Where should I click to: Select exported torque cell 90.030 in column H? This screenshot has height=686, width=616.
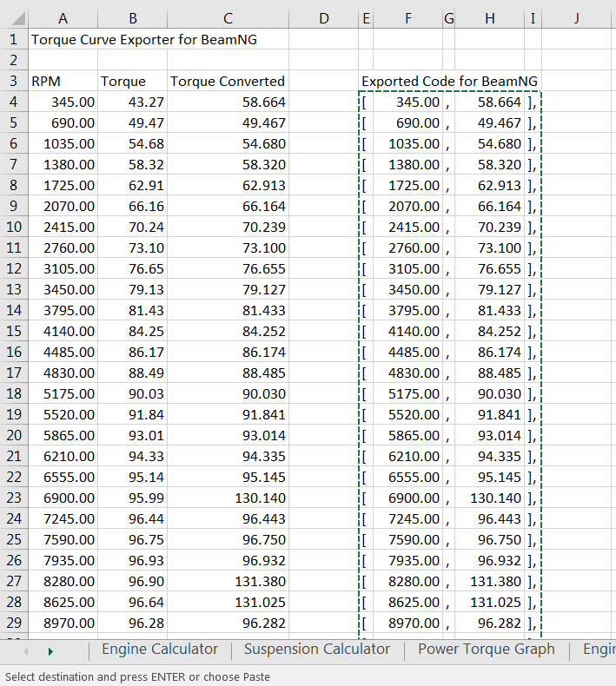coord(489,393)
